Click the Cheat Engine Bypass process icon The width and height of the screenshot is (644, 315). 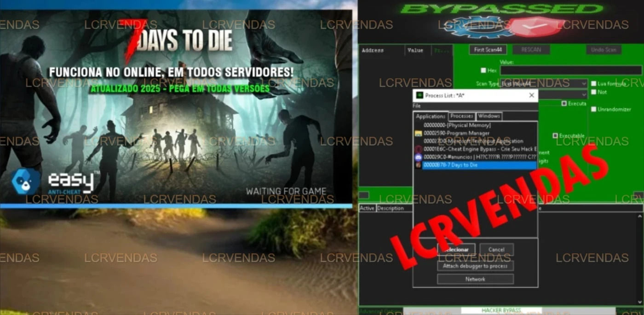(418, 149)
